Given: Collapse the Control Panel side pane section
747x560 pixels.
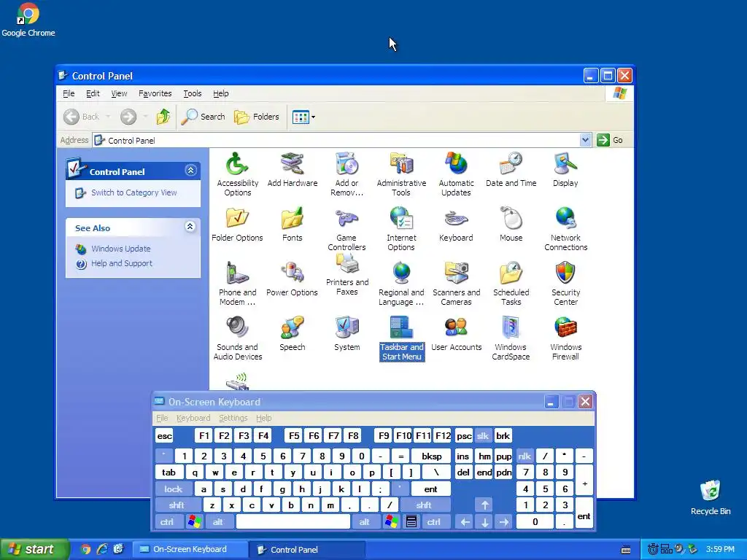Looking at the screenshot, I should (x=190, y=171).
